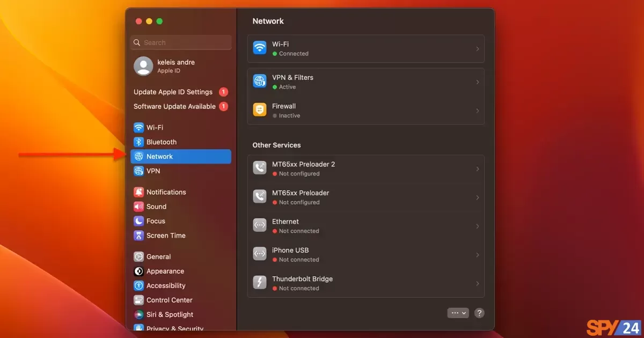Click the Firewall label in the Network pane
644x338 pixels.
[x=284, y=106]
